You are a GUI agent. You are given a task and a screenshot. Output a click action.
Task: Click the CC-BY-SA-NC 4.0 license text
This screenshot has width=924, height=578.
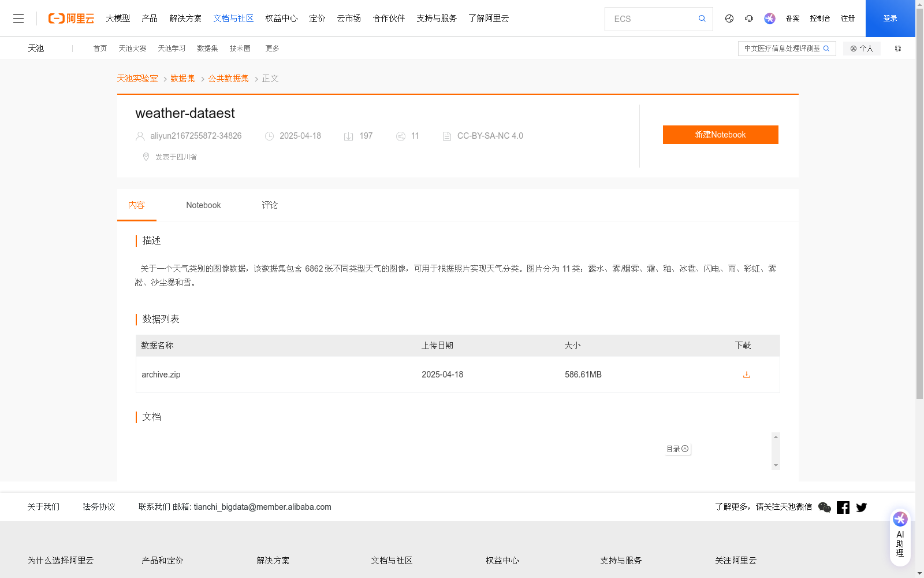tap(490, 136)
